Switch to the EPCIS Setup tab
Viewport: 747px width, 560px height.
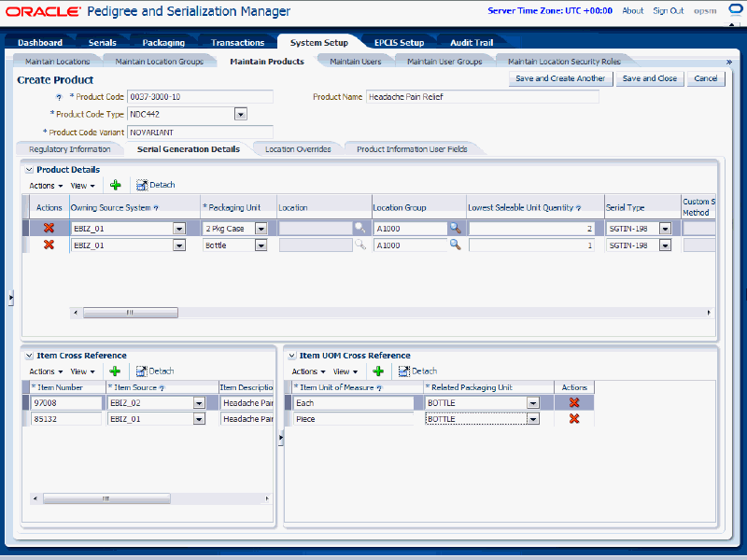click(400, 42)
